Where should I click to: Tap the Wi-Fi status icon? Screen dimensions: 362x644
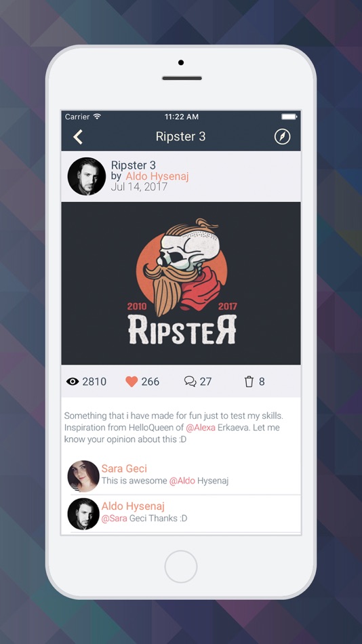point(97,117)
